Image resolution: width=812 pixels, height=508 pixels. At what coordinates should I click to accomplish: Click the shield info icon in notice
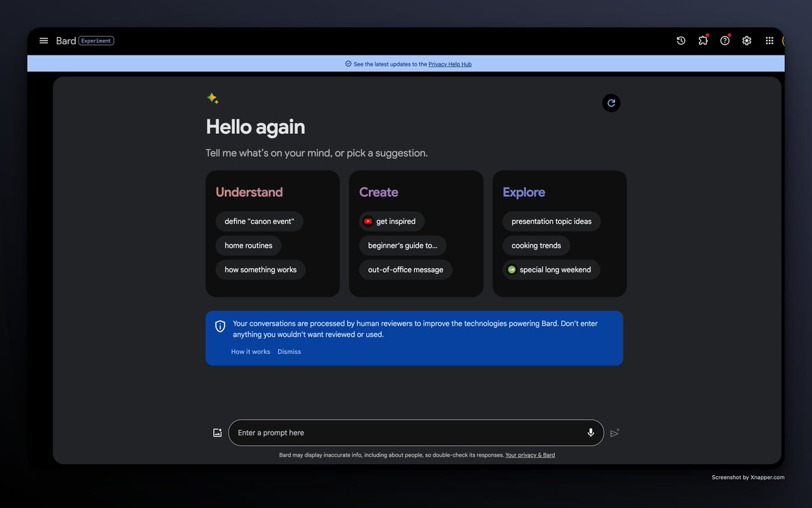tap(220, 327)
